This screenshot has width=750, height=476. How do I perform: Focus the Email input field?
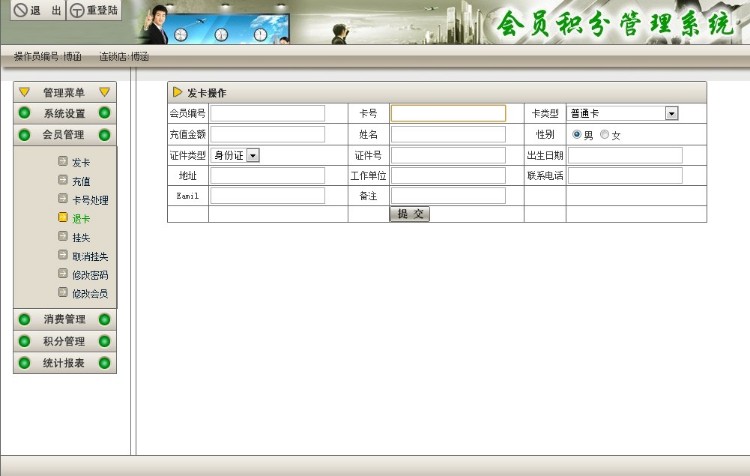(267, 196)
